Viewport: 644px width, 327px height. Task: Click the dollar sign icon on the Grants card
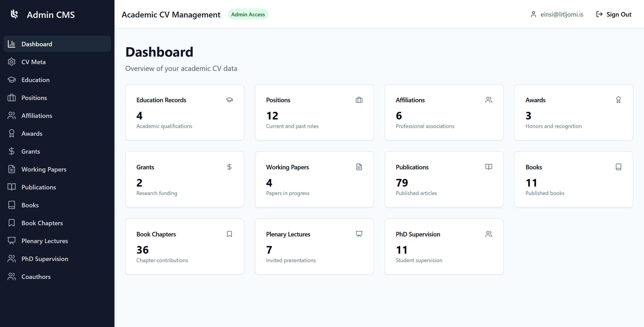pos(229,167)
